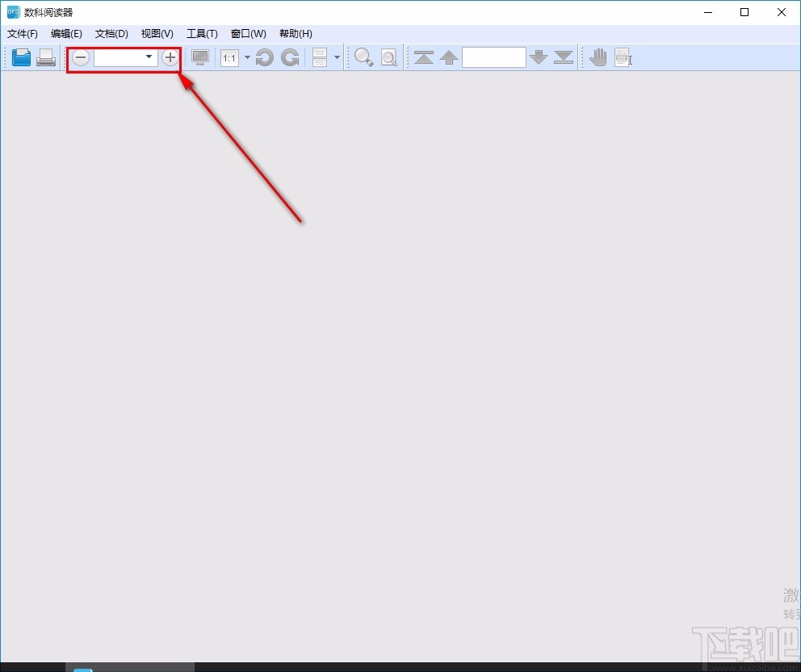Screen dimensions: 801x672
Task: Jump to first page icon
Action: click(x=424, y=57)
